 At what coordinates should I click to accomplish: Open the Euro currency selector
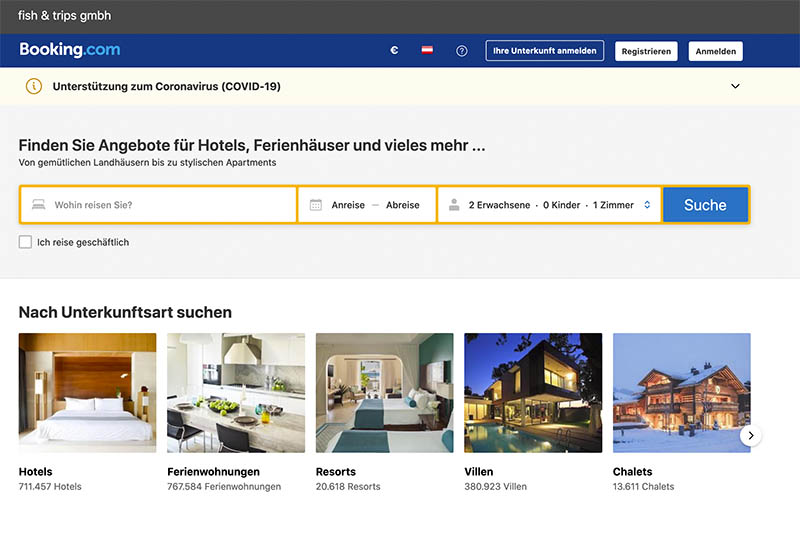(394, 51)
